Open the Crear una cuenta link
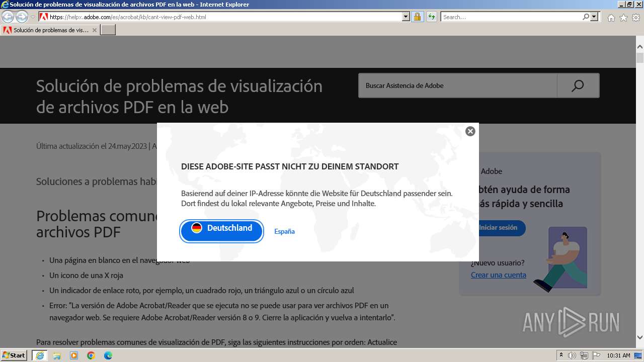The width and height of the screenshot is (644, 362). [499, 275]
